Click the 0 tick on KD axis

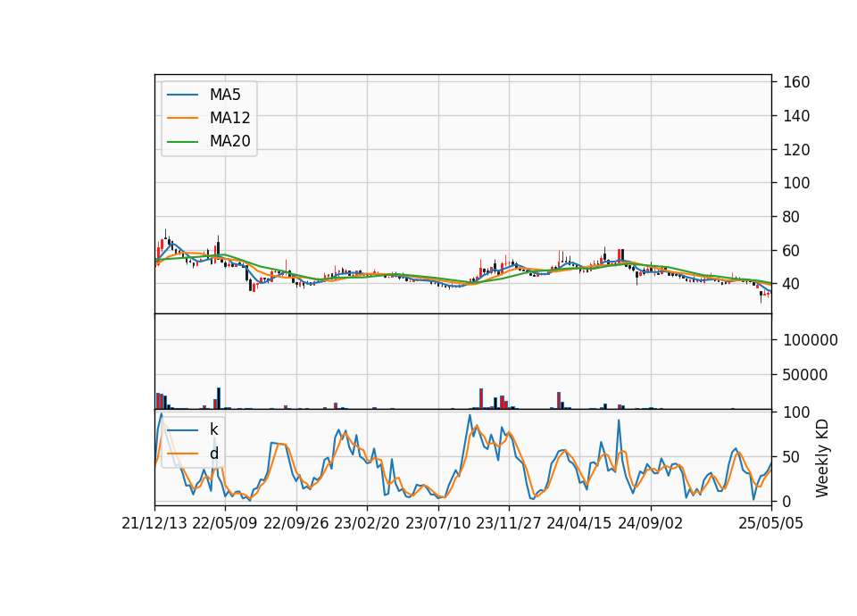point(787,501)
